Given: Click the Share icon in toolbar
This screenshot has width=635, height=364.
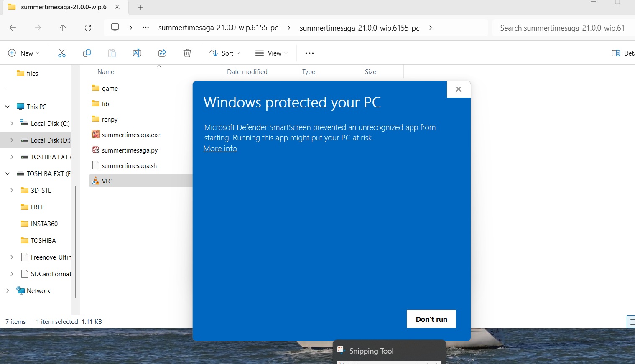Looking at the screenshot, I should 162,53.
